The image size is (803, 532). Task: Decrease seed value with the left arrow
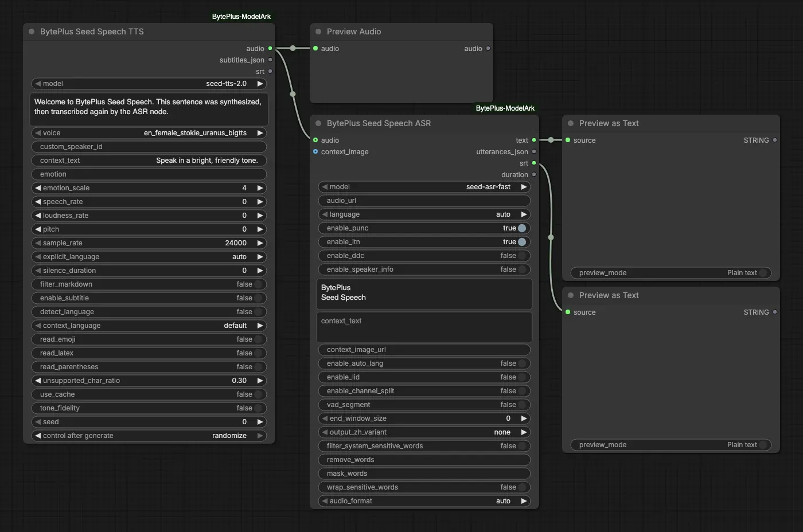[x=38, y=422]
